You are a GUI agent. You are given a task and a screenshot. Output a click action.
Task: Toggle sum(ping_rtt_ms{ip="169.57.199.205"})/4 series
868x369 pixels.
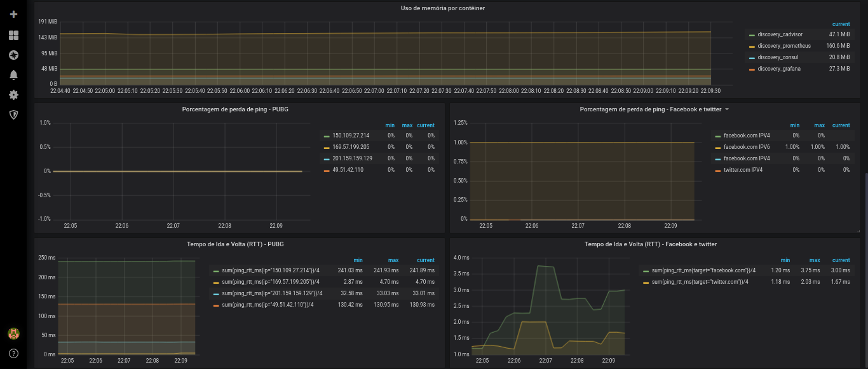(271, 282)
